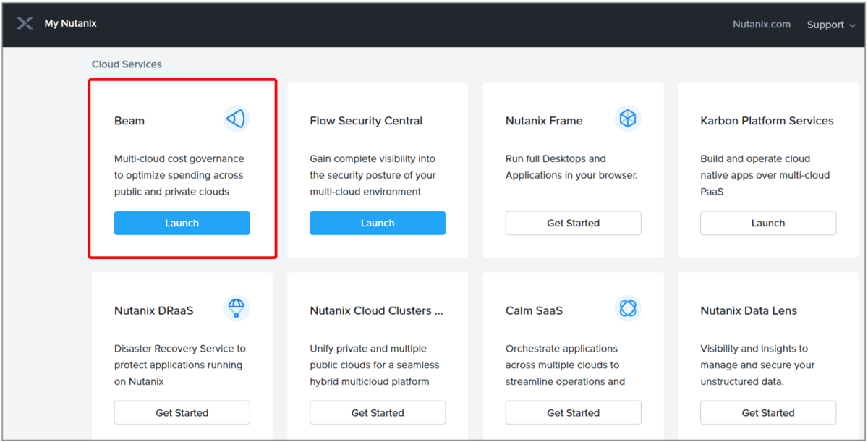Image resolution: width=868 pixels, height=442 pixels.
Task: Click the 'Gain complete visibility' description
Action: (373, 175)
